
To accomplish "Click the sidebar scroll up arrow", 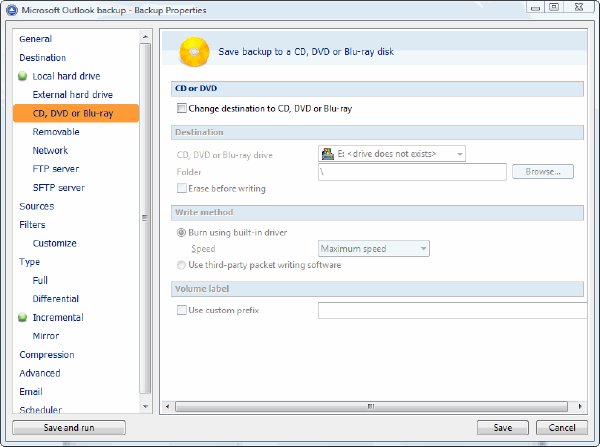I will (145, 37).
